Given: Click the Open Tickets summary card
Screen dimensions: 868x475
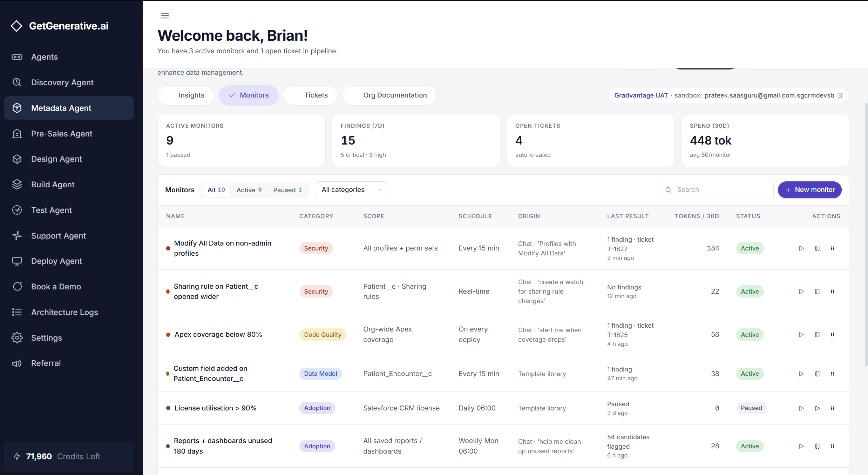Looking at the screenshot, I should click(591, 140).
